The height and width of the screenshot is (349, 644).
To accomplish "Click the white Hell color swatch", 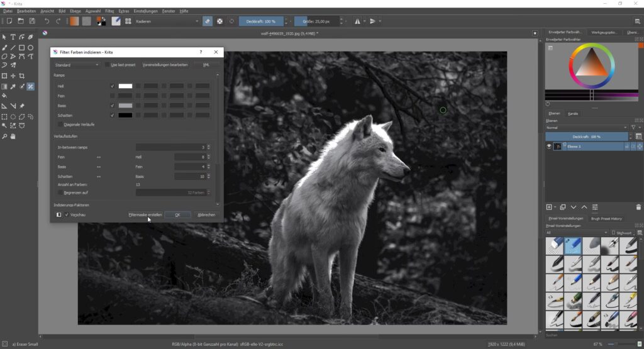I will pyautogui.click(x=126, y=86).
